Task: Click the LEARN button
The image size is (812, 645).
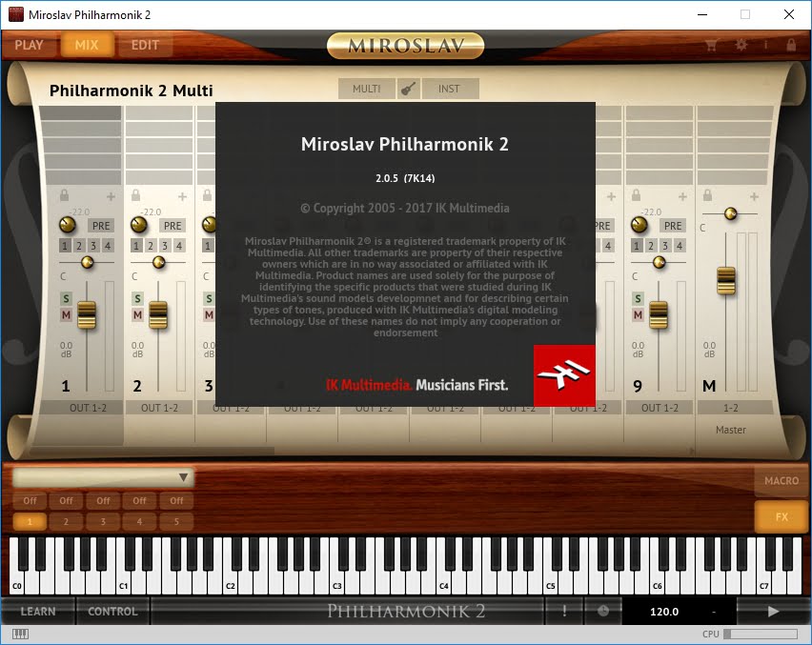Action: [x=38, y=612]
